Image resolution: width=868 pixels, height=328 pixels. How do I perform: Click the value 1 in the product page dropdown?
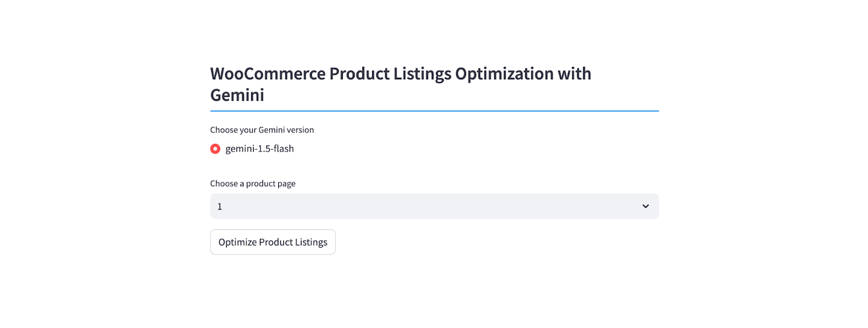tap(220, 206)
